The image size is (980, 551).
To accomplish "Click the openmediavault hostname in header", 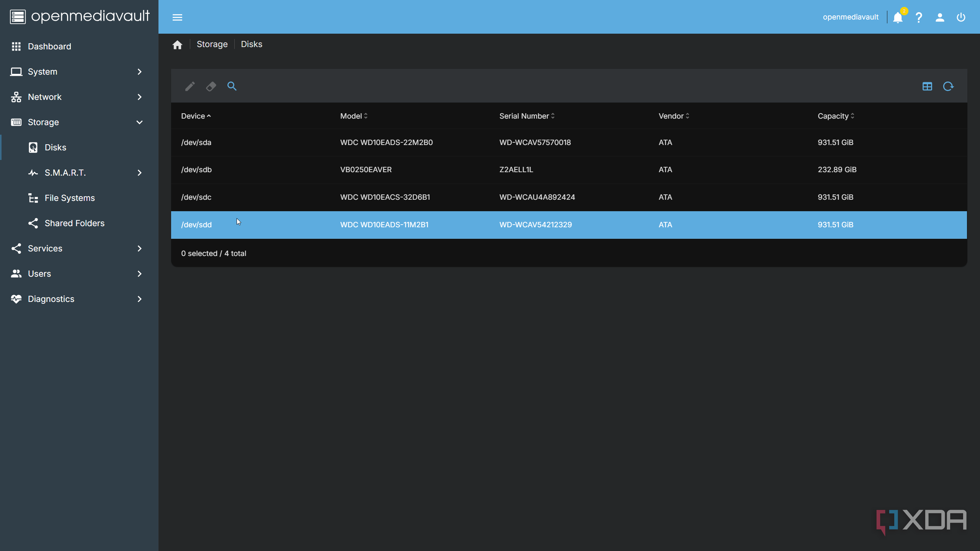I will [851, 17].
